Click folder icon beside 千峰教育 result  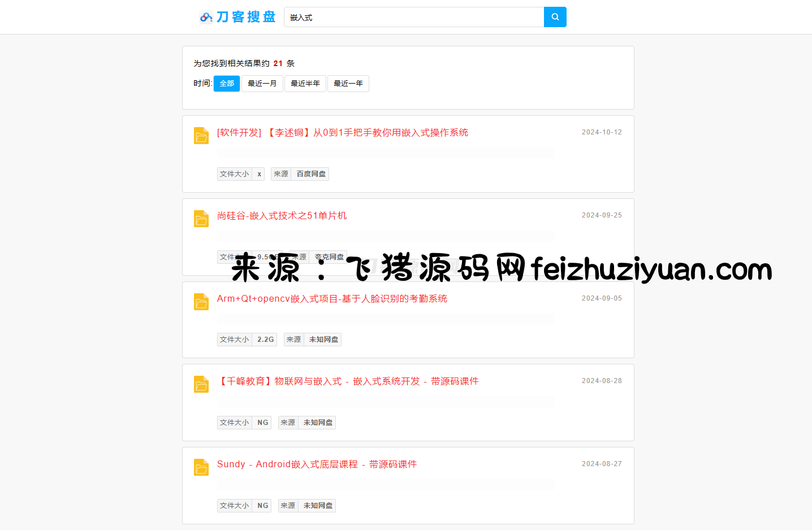[x=201, y=384]
